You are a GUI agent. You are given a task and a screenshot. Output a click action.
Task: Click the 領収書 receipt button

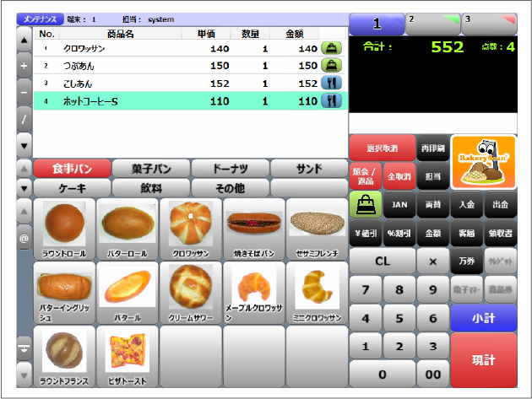[501, 233]
